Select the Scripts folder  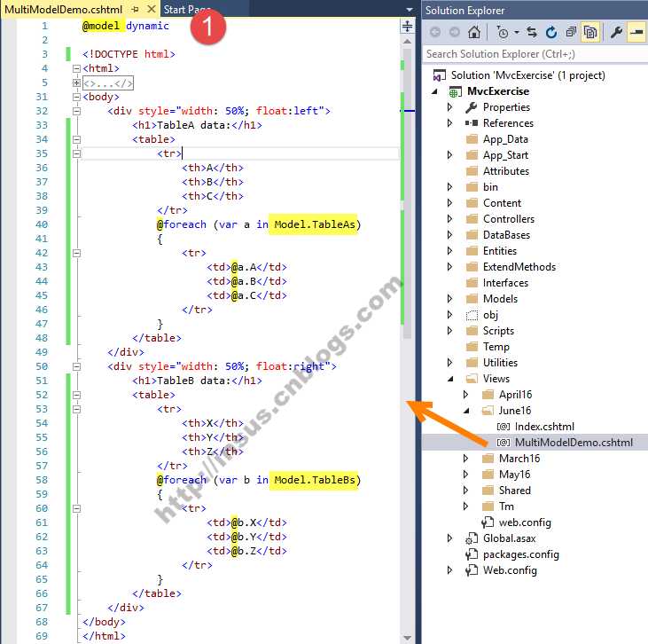[x=498, y=331]
